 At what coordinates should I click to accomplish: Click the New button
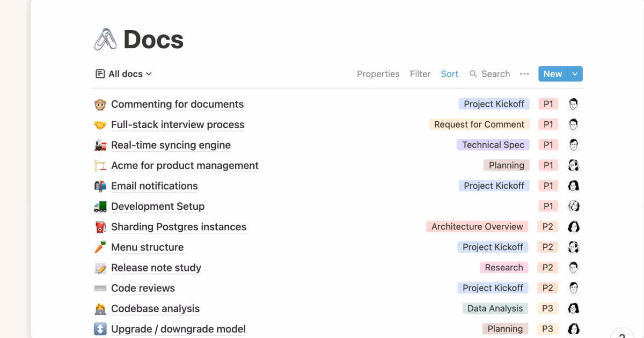point(553,74)
